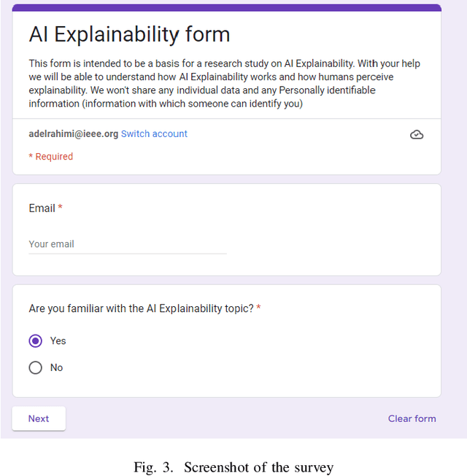Image resolution: width=467 pixels, height=476 pixels.
Task: Click the purple header bar of form
Action: (226, 8)
